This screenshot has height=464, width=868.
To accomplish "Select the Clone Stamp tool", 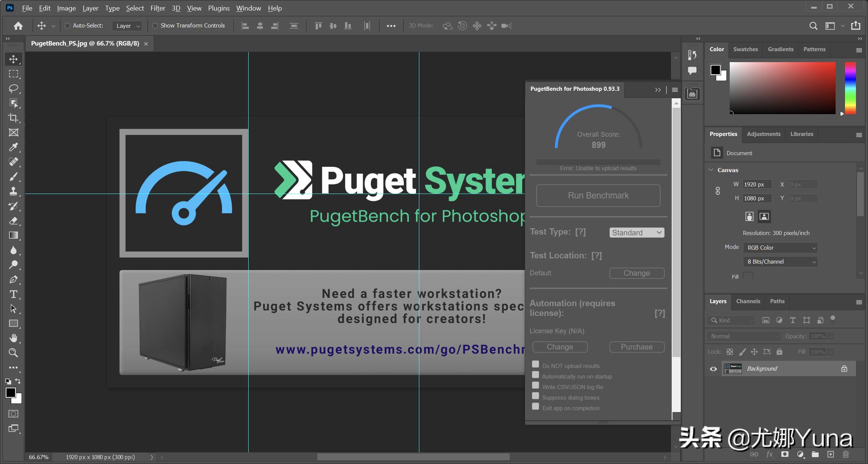I will point(13,191).
